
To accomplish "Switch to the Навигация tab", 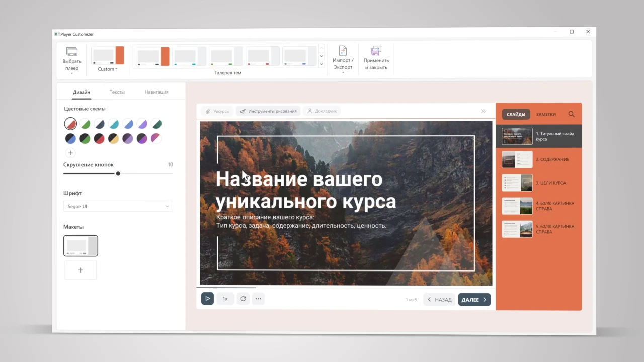I will [x=156, y=92].
